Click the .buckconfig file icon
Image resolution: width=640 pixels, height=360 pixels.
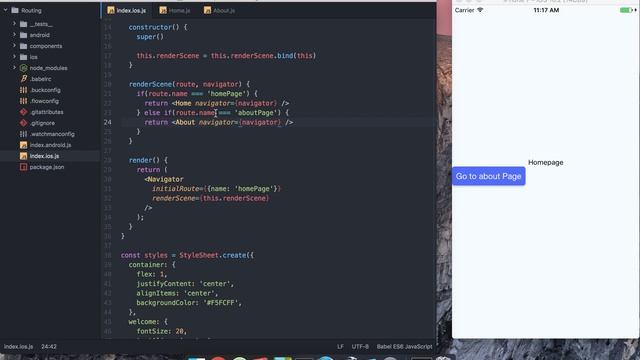pos(24,90)
